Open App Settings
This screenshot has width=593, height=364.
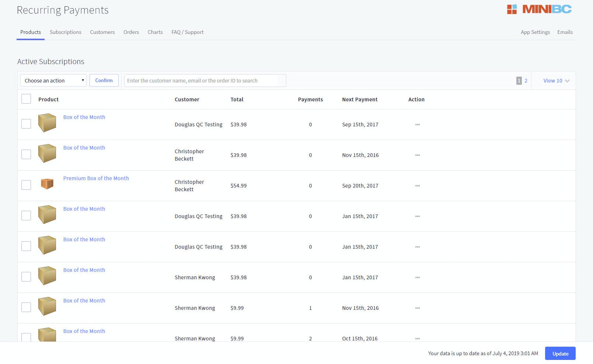pyautogui.click(x=535, y=32)
